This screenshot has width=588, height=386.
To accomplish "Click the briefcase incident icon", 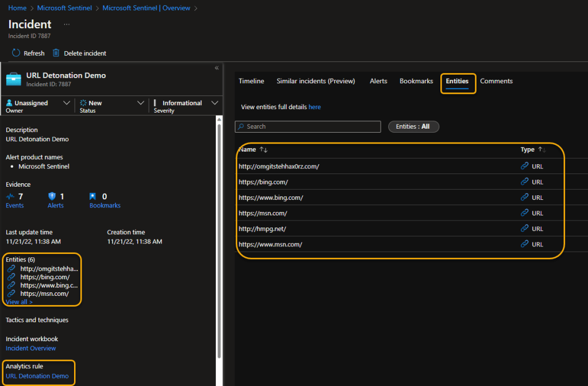I will click(x=14, y=79).
